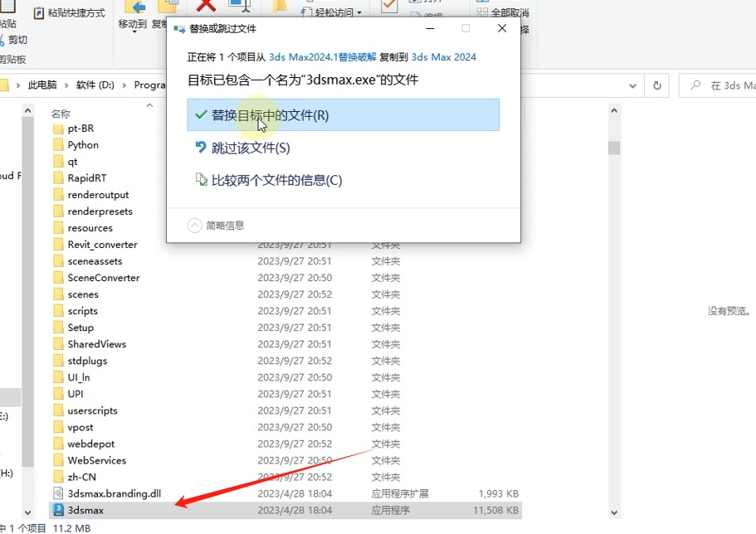The image size is (756, 534).
Task: Select qt folder
Action: (72, 162)
